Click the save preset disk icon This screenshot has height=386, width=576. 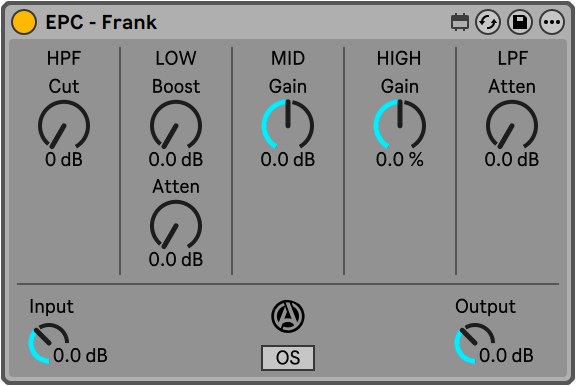click(520, 22)
